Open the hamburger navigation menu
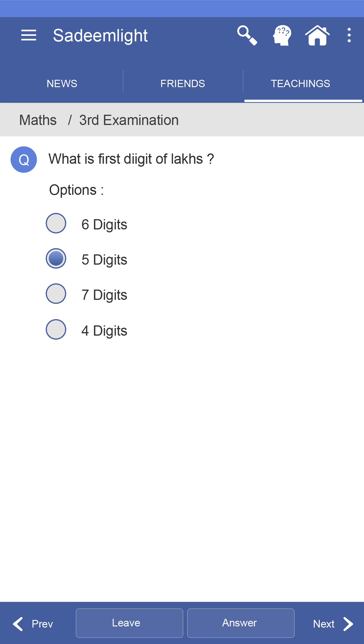The image size is (364, 644). pyautogui.click(x=29, y=36)
